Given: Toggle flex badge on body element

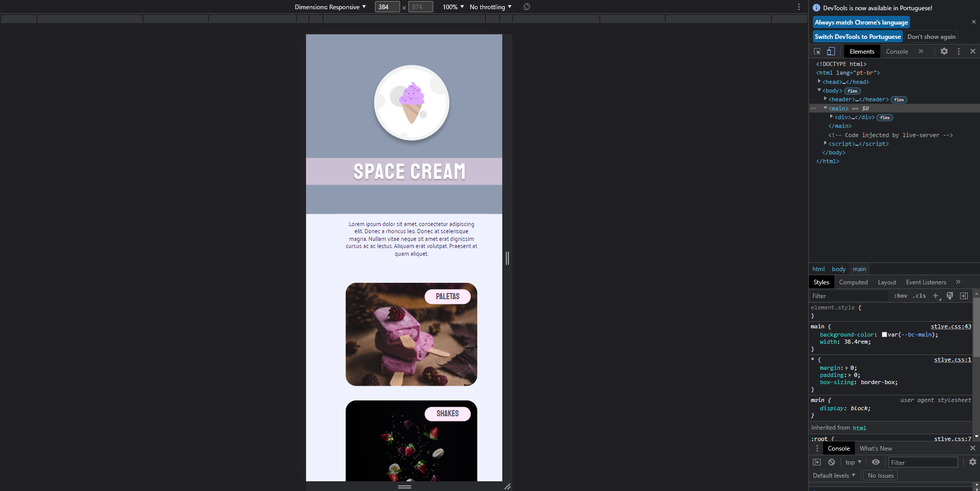Looking at the screenshot, I should pyautogui.click(x=852, y=91).
